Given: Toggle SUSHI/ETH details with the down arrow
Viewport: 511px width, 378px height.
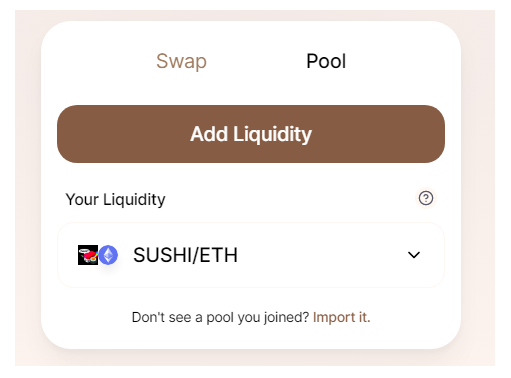Looking at the screenshot, I should pyautogui.click(x=414, y=255).
